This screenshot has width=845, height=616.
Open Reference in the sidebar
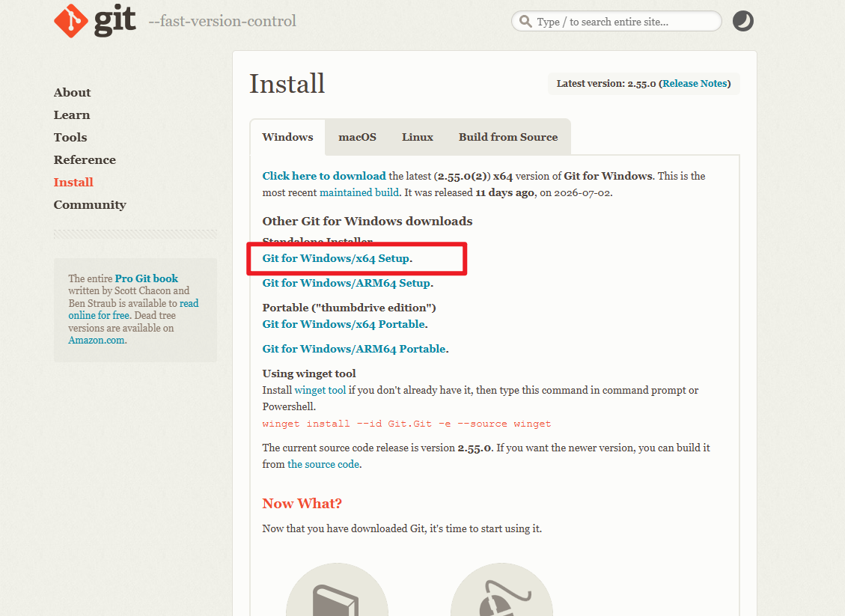pyautogui.click(x=85, y=160)
